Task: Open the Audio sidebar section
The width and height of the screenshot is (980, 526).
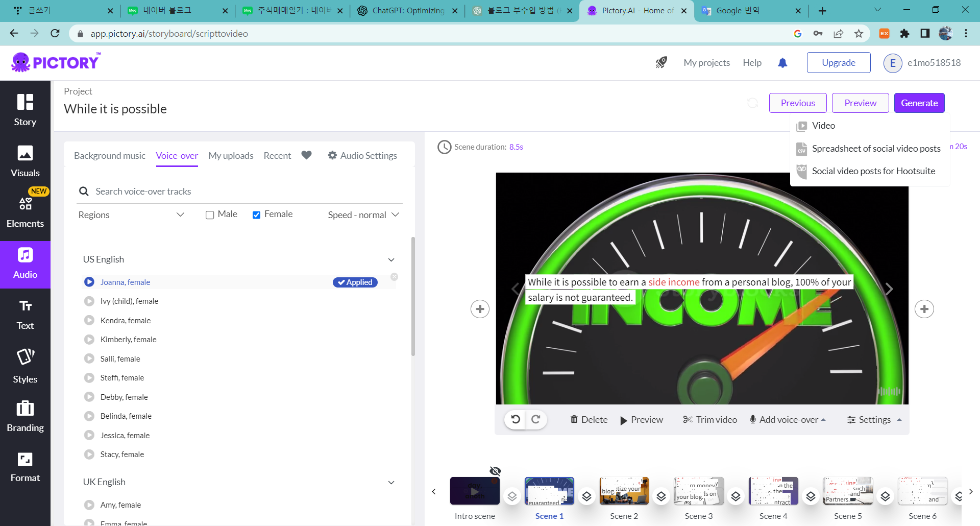Action: pyautogui.click(x=25, y=264)
